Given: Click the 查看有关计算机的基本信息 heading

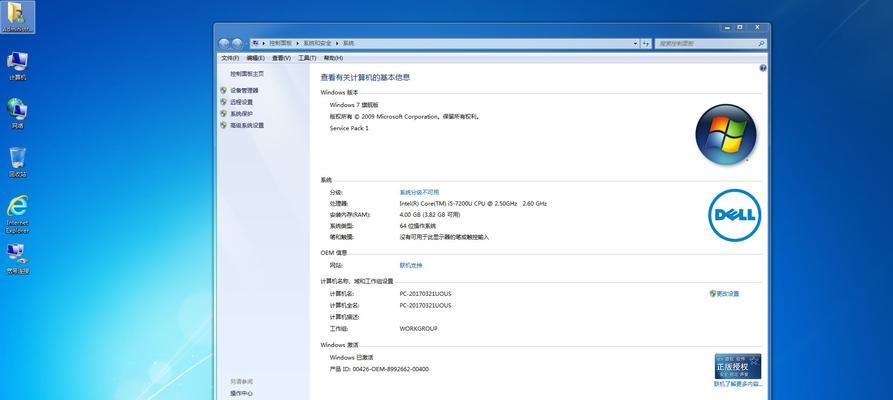Looking at the screenshot, I should [365, 77].
